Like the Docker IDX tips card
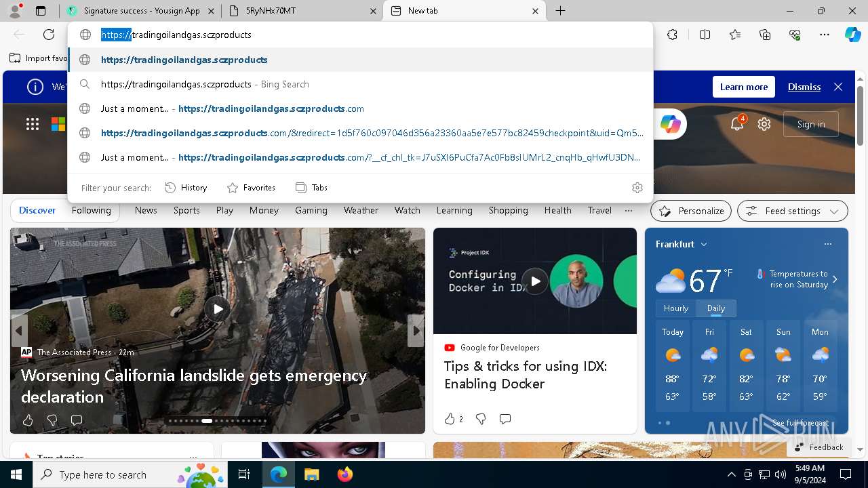Viewport: 868px width, 488px height. click(450, 419)
